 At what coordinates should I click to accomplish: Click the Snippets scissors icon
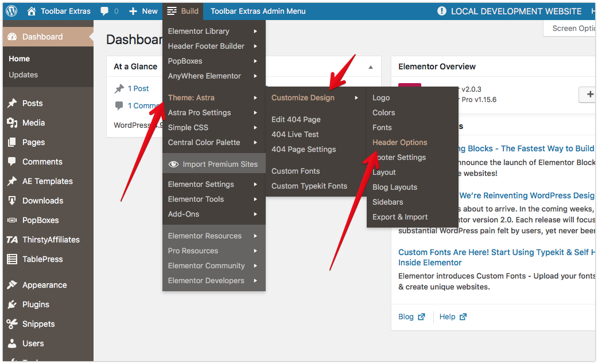pos(12,324)
